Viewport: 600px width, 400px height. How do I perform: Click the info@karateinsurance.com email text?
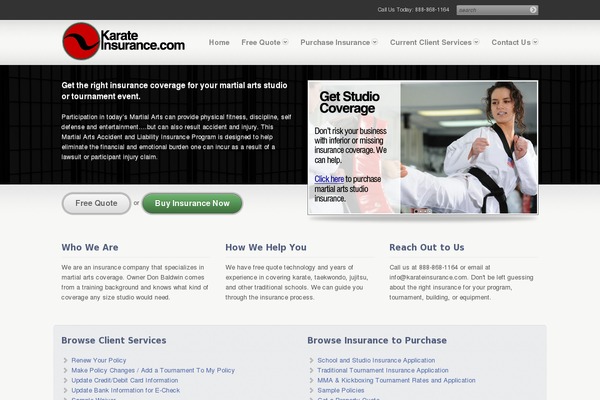[429, 278]
